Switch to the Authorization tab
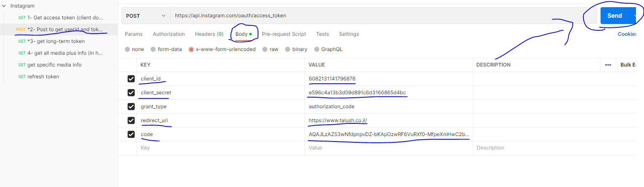The width and height of the screenshot is (644, 187). pyautogui.click(x=169, y=34)
